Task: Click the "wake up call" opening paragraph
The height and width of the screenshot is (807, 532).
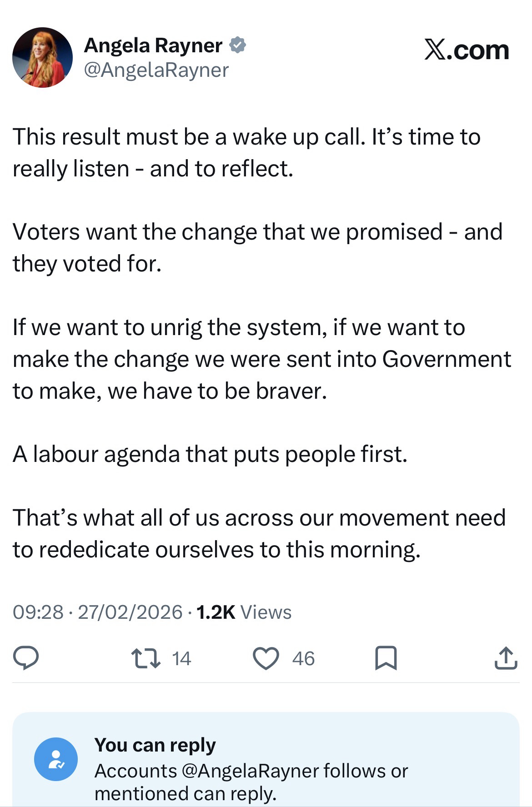Action: pos(246,153)
